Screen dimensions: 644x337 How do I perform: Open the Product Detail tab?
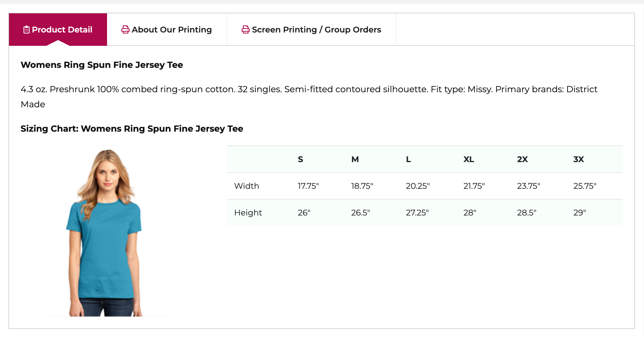pos(58,29)
